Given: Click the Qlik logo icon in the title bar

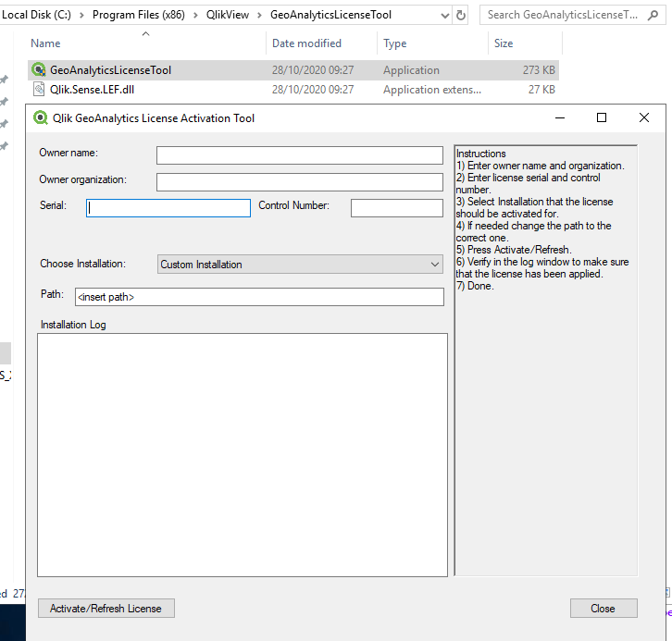Looking at the screenshot, I should [41, 117].
